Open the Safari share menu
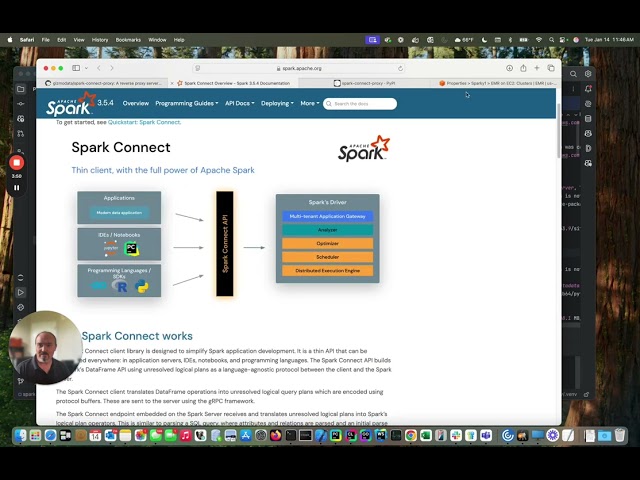640x480 pixels. coord(523,68)
